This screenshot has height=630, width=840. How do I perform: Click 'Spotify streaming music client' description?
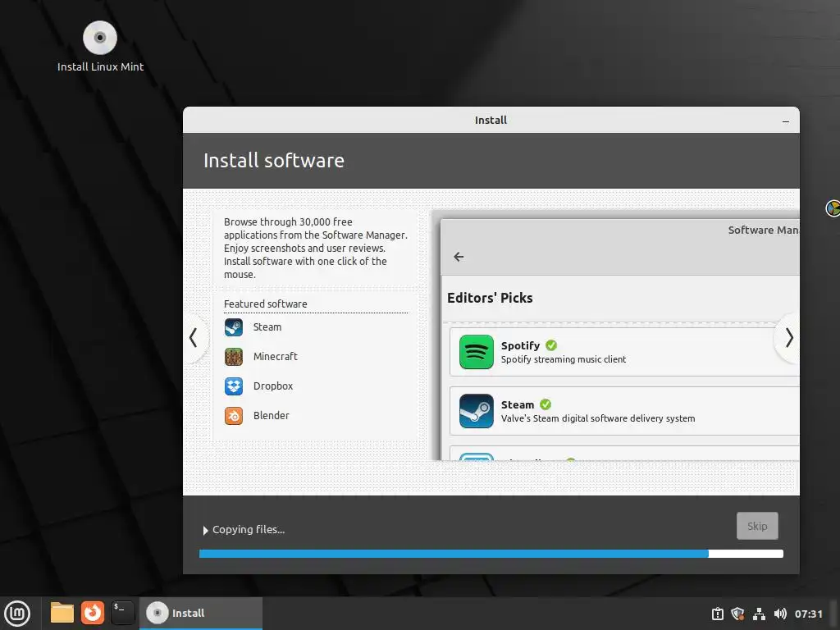(x=563, y=359)
